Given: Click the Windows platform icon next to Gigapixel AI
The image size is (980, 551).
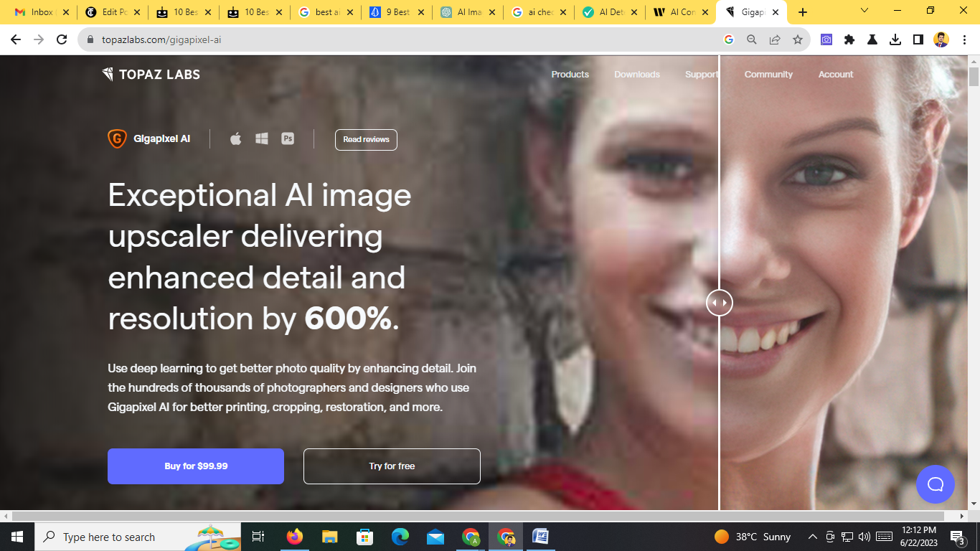Looking at the screenshot, I should tap(262, 138).
